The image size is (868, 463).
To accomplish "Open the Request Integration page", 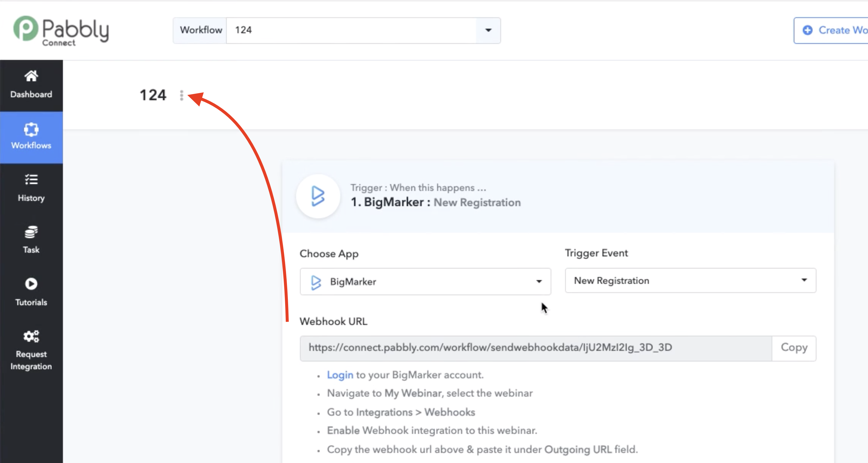I will pos(31,350).
